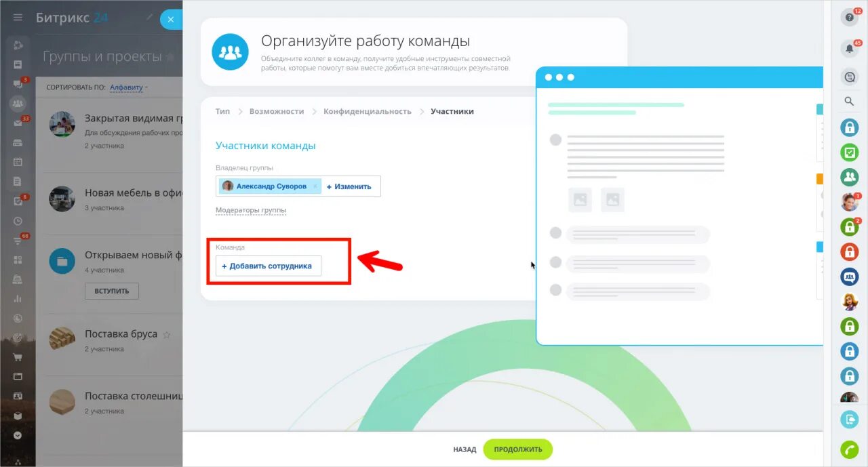
Task: Click the green phone call button
Action: pos(850,449)
